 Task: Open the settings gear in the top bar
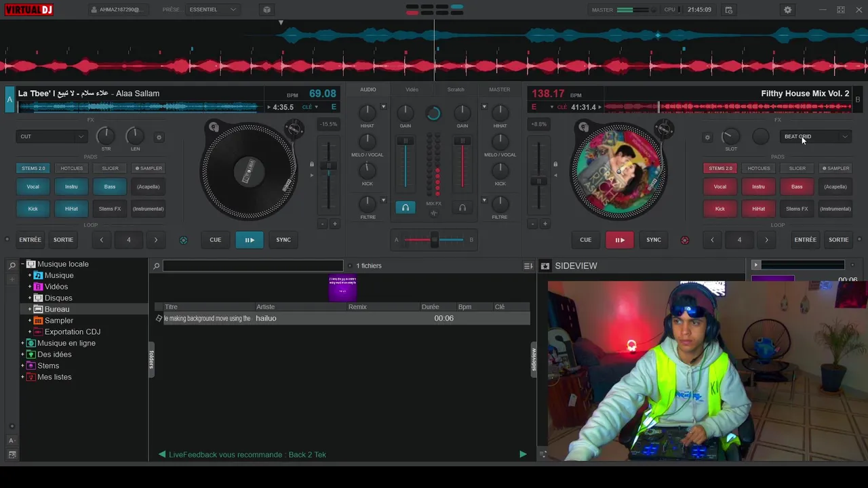click(x=787, y=10)
